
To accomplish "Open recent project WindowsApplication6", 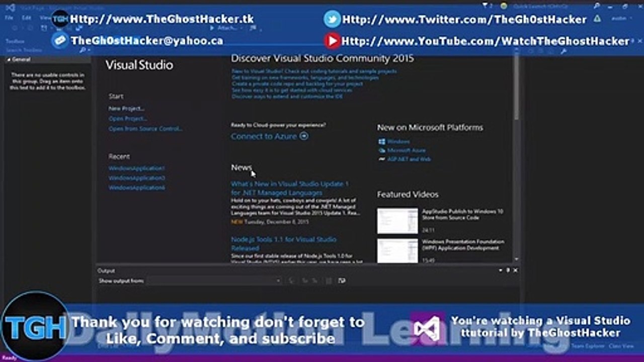I will click(137, 188).
